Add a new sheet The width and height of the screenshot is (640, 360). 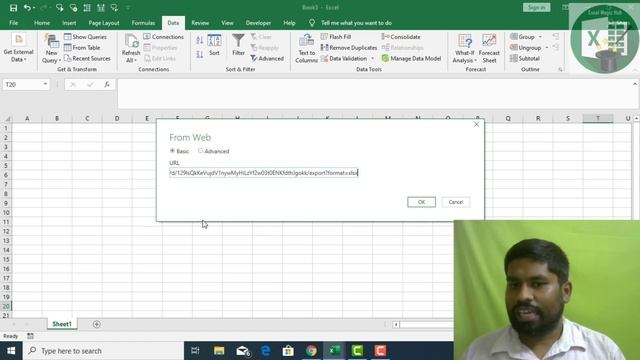[x=97, y=324]
